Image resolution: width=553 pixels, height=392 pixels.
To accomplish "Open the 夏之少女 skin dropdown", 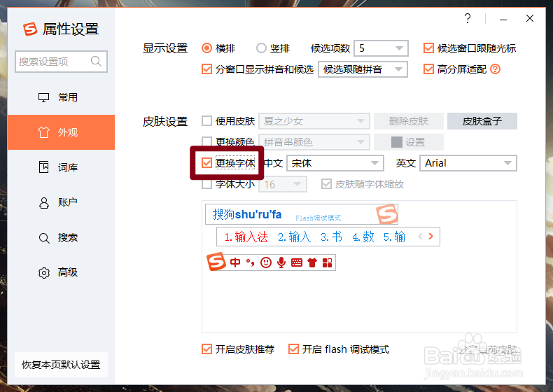I will [314, 121].
